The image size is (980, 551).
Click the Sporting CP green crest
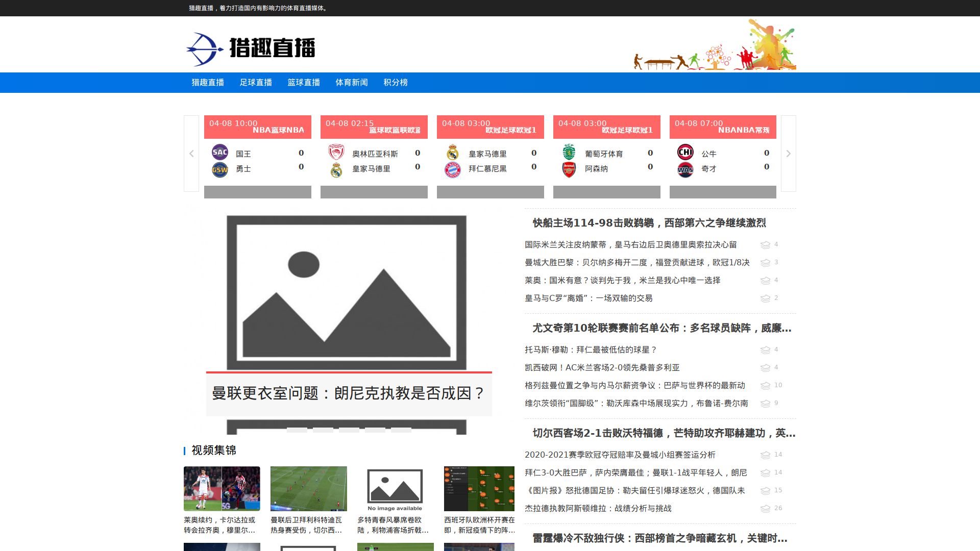[569, 152]
